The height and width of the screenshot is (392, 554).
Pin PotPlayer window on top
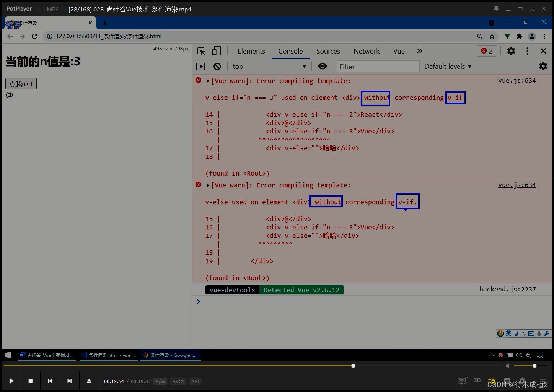coord(496,9)
